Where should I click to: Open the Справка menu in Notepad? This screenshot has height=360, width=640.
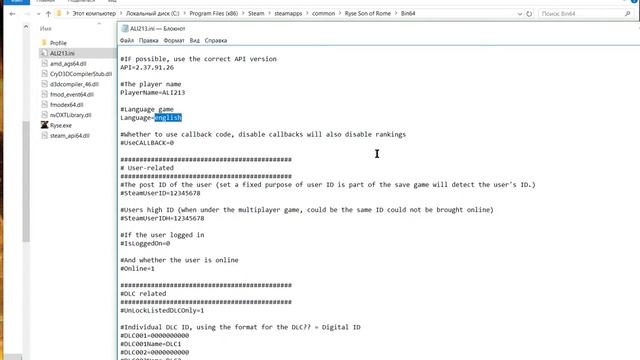[x=216, y=40]
